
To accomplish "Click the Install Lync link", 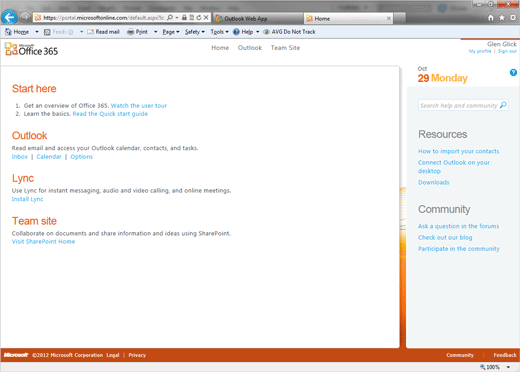I will 27,199.
